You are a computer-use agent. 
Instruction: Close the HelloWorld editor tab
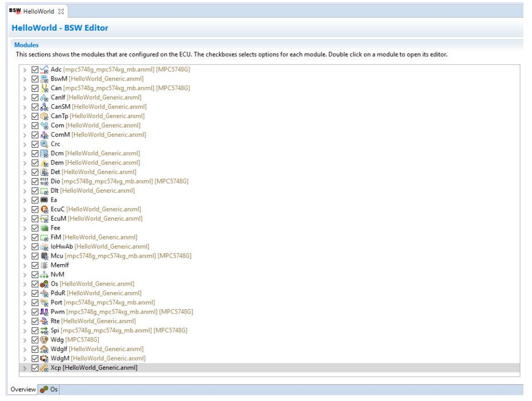[x=61, y=11]
